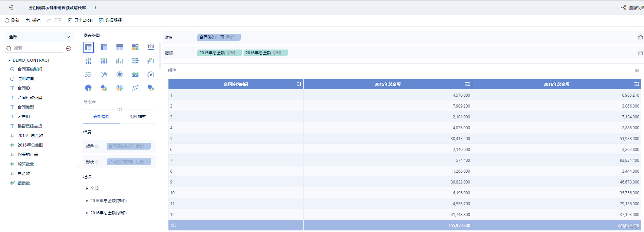The image size is (644, 232).
Task: Select the 购买的产品 field
Action: (28, 155)
